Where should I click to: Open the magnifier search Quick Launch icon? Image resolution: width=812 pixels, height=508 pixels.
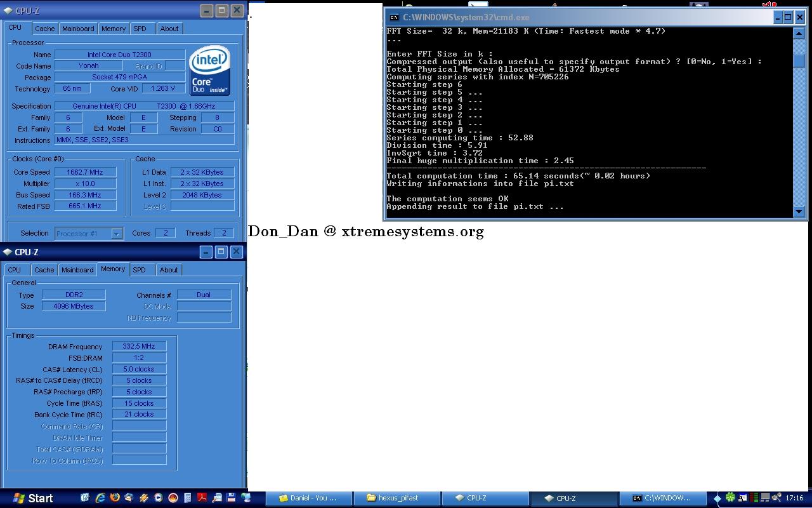pos(217,498)
